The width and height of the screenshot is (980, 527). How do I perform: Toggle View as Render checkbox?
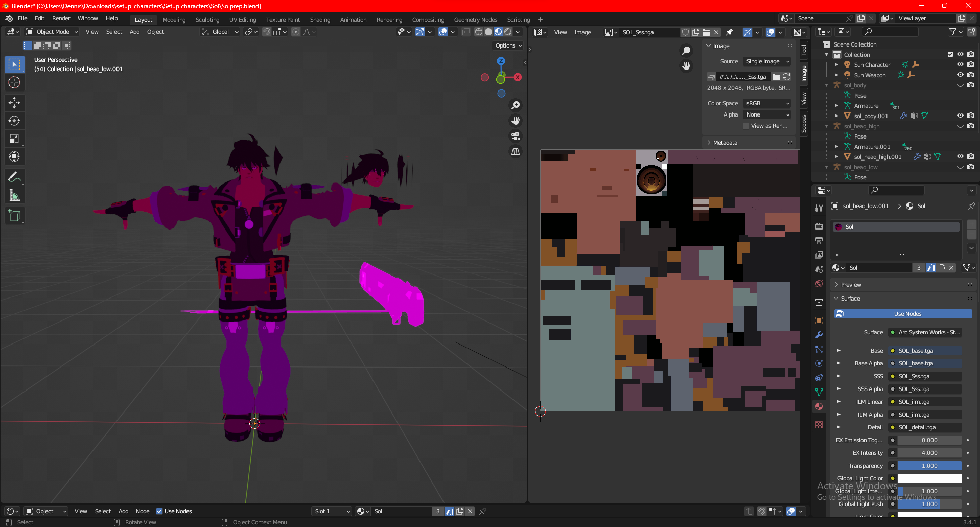click(x=746, y=126)
